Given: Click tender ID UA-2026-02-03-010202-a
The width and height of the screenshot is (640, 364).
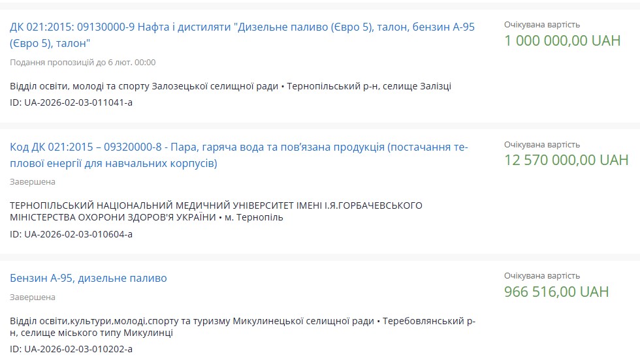Looking at the screenshot, I should click(71, 350).
